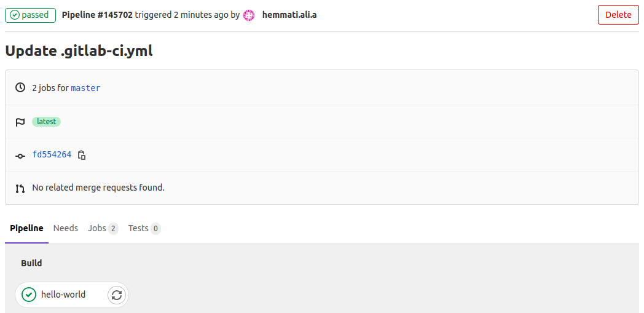Switch to the Needs tab

tap(66, 228)
